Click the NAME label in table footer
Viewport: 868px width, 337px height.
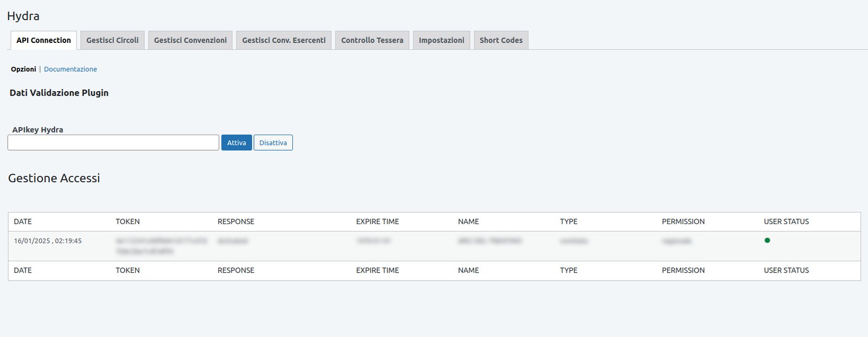(x=468, y=270)
